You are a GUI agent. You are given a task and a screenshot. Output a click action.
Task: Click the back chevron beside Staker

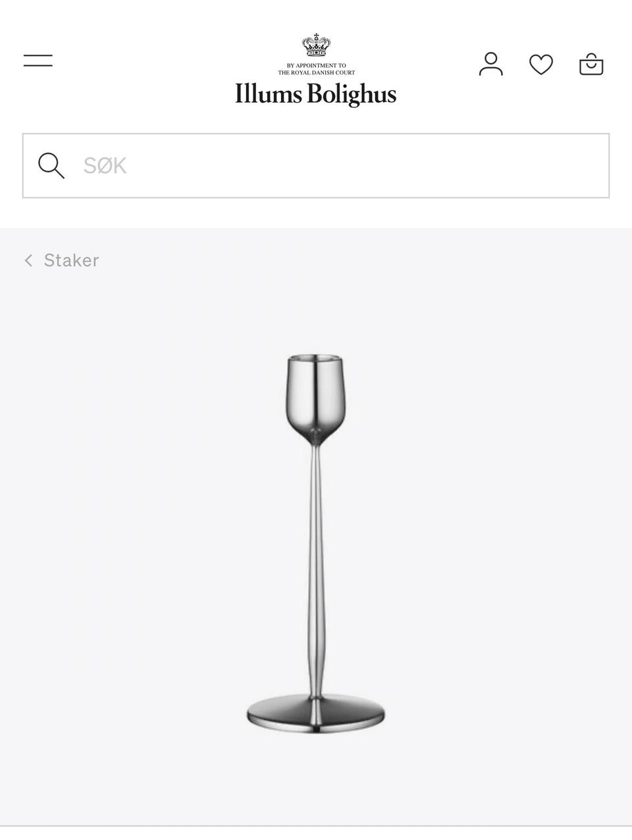tap(28, 261)
